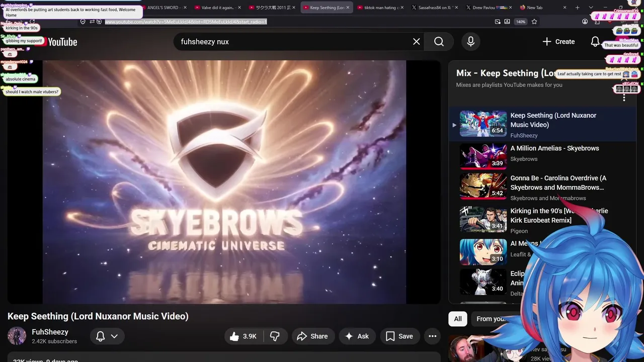Click the Keep Seething video title
Screen dimensions: 644x362
[98, 316]
